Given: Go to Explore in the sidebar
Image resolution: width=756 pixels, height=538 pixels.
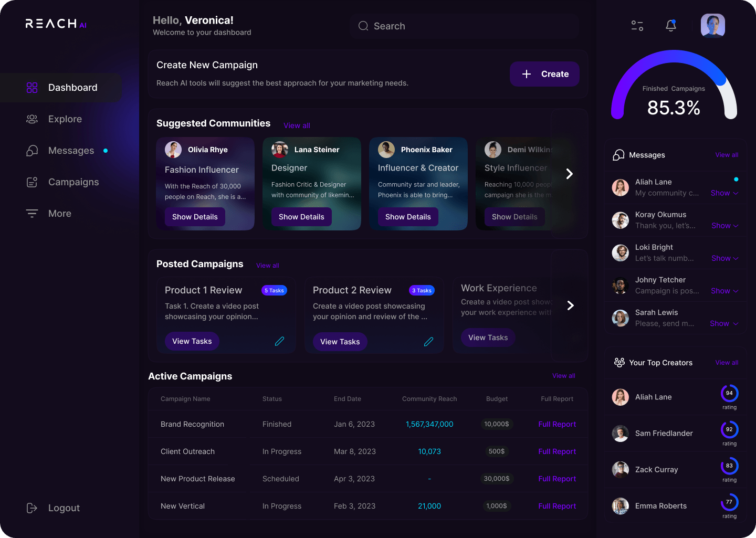Looking at the screenshot, I should tap(65, 119).
